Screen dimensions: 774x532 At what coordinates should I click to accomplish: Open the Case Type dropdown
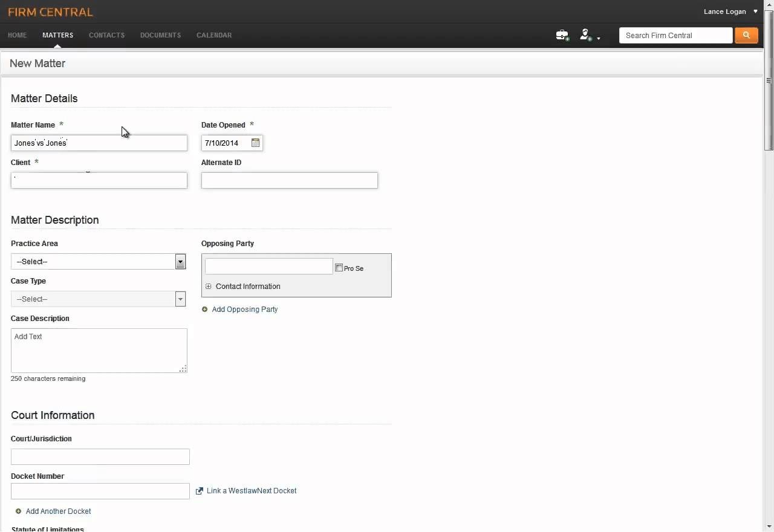point(180,299)
